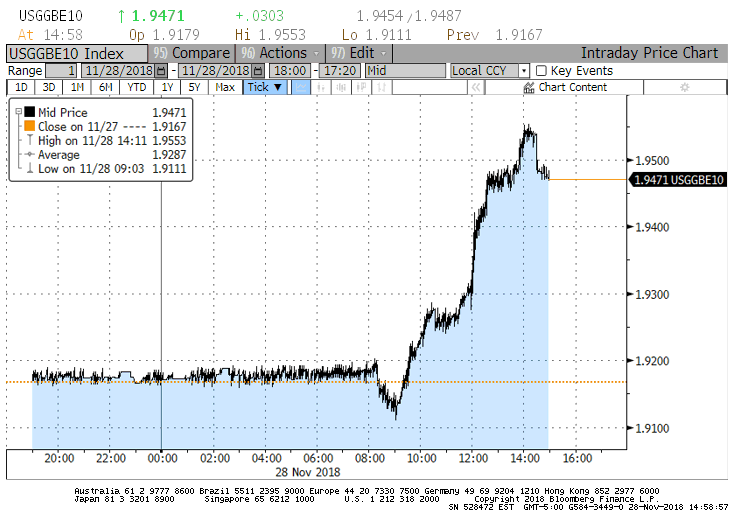Click the Range number input field
The image size is (736, 530).
pos(61,71)
